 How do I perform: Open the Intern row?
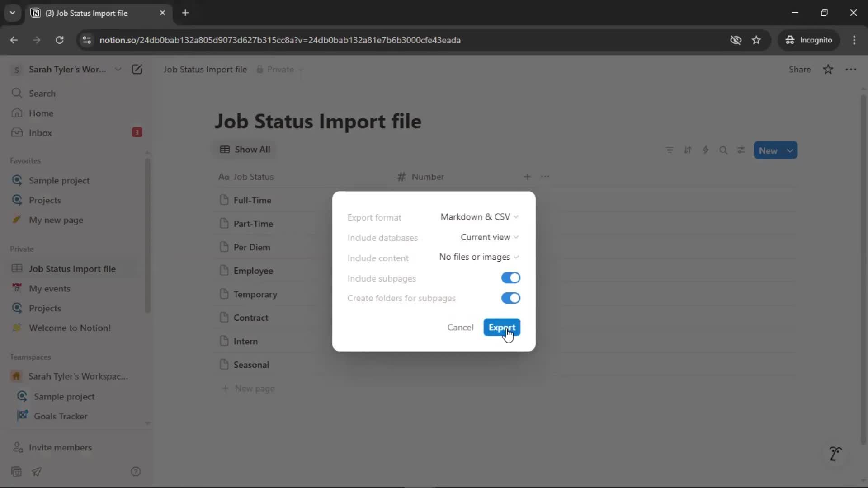[245, 341]
